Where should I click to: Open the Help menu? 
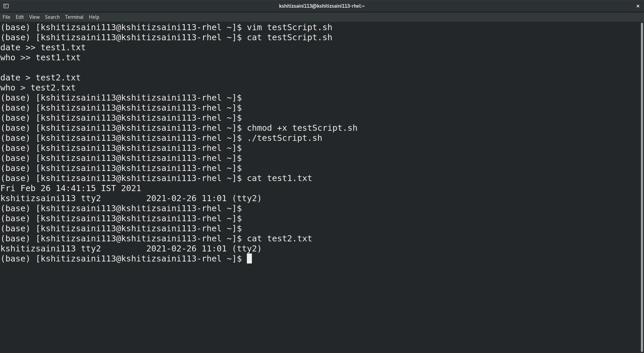[94, 17]
